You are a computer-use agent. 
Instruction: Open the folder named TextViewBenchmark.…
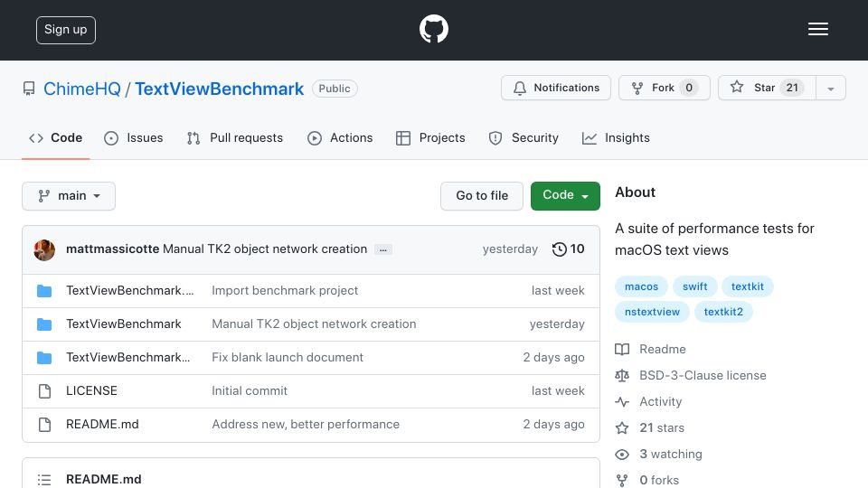coord(129,290)
